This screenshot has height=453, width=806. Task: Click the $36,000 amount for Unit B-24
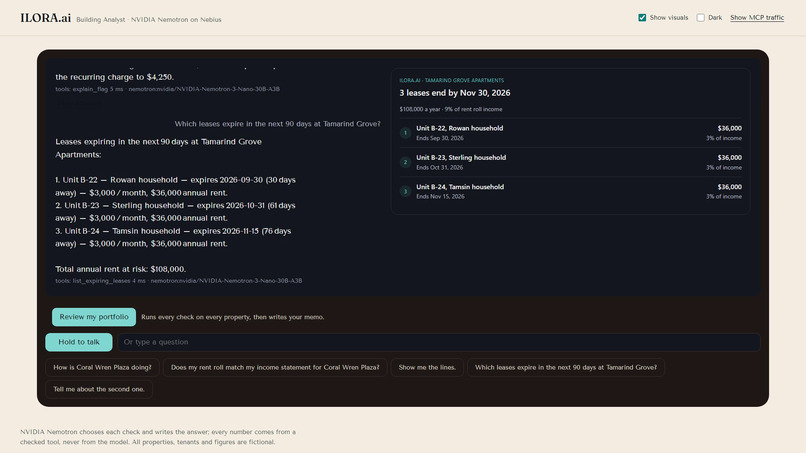(729, 187)
